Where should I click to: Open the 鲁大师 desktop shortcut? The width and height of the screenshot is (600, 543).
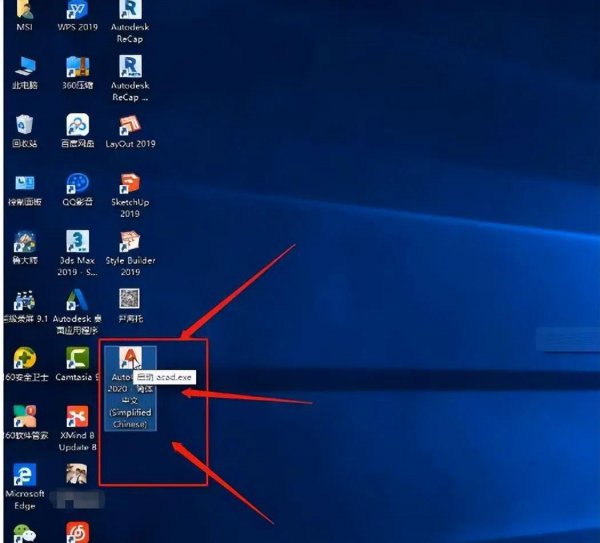click(x=24, y=242)
